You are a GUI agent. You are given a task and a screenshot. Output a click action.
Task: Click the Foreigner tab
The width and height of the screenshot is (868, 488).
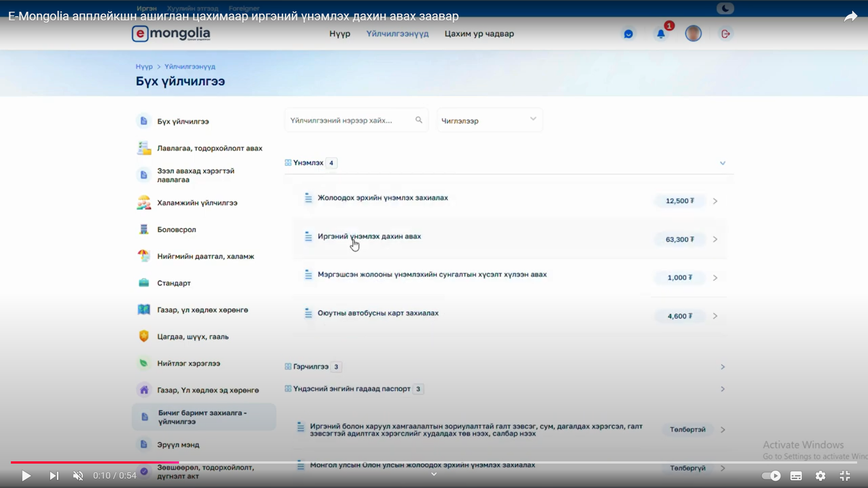coord(244,8)
